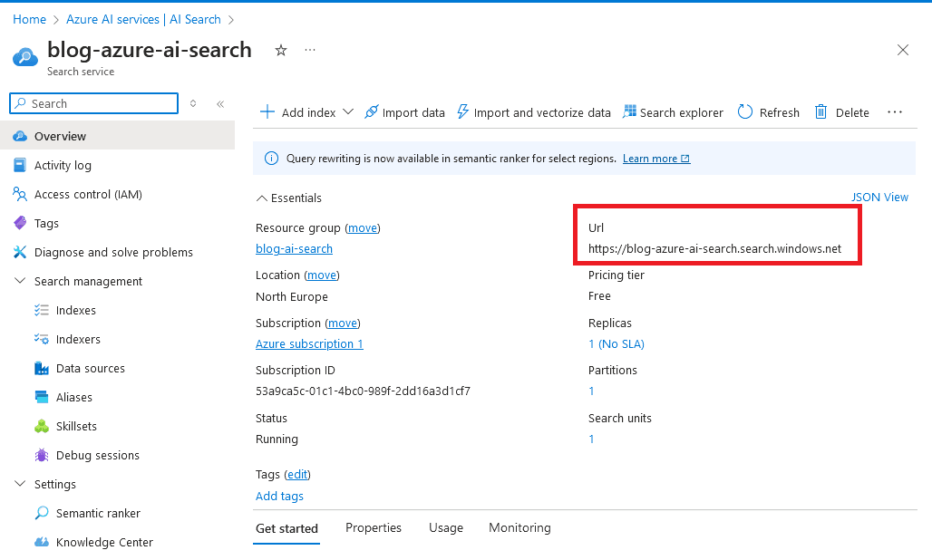Collapse the Search management section
Viewport: 932px width, 560px height.
(20, 281)
